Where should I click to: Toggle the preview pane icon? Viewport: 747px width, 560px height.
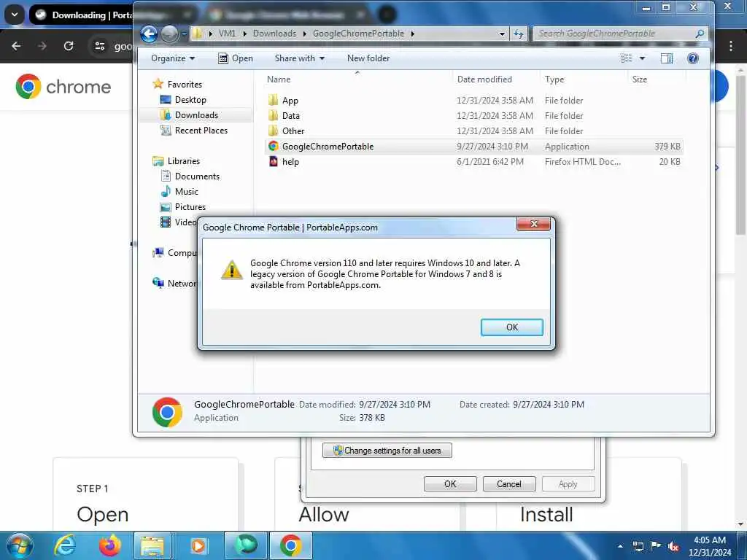[x=667, y=58]
